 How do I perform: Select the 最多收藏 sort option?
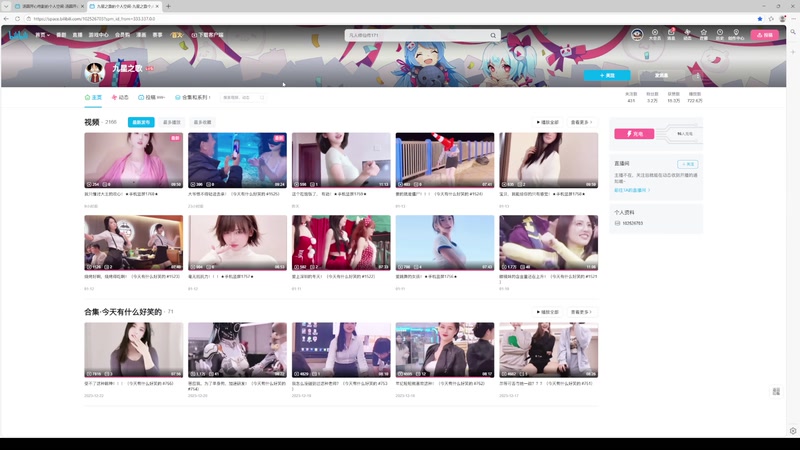coord(201,122)
